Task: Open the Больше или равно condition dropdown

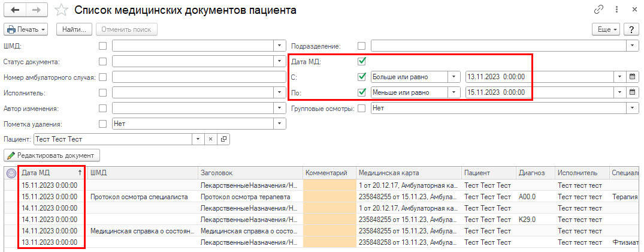Action: click(x=454, y=77)
